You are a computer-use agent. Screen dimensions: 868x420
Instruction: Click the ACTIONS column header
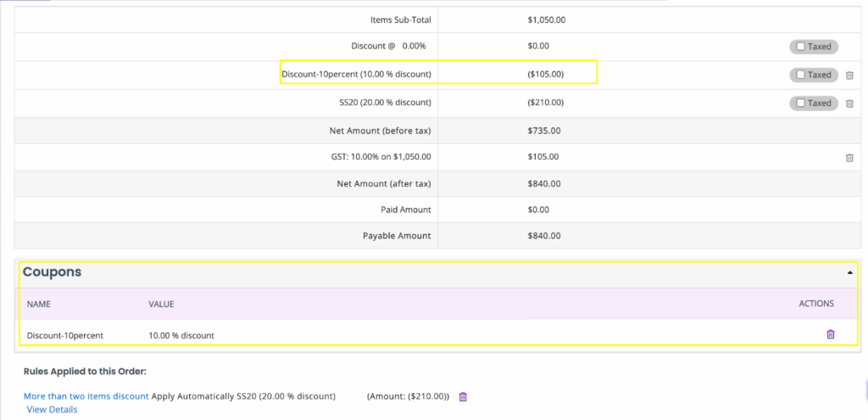[x=816, y=304]
